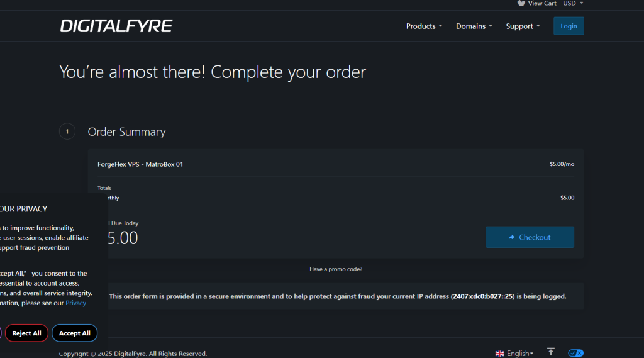Click the step 1 circle beside Order Summary
This screenshot has width=644, height=358.
tap(67, 132)
